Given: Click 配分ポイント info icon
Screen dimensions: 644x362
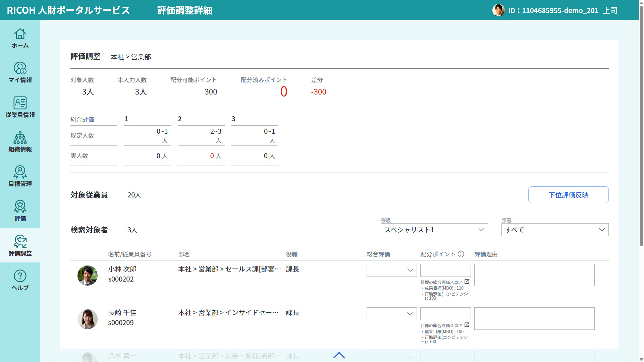Looking at the screenshot, I should pos(461,254).
